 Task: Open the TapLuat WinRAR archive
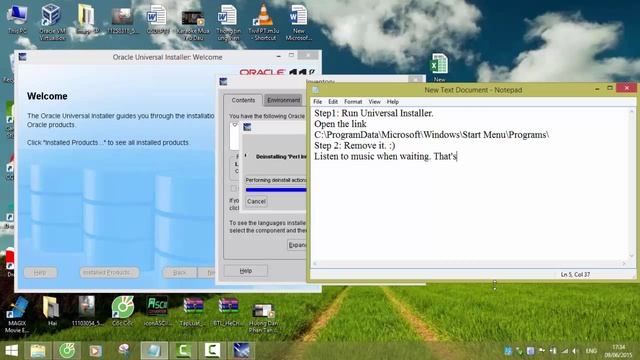(x=193, y=311)
